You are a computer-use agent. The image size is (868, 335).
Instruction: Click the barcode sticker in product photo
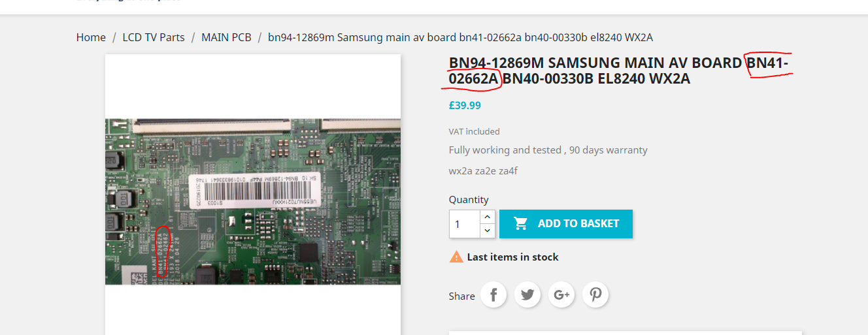(261, 190)
